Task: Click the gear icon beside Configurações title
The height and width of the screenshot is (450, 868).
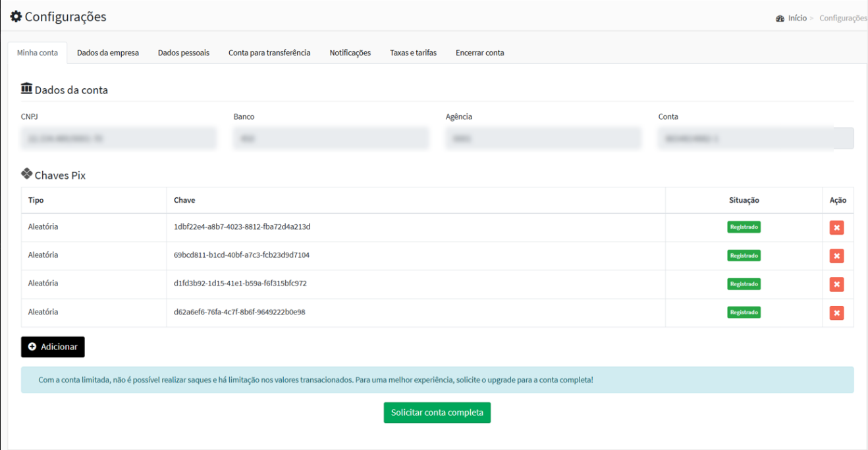Action: 15,17
